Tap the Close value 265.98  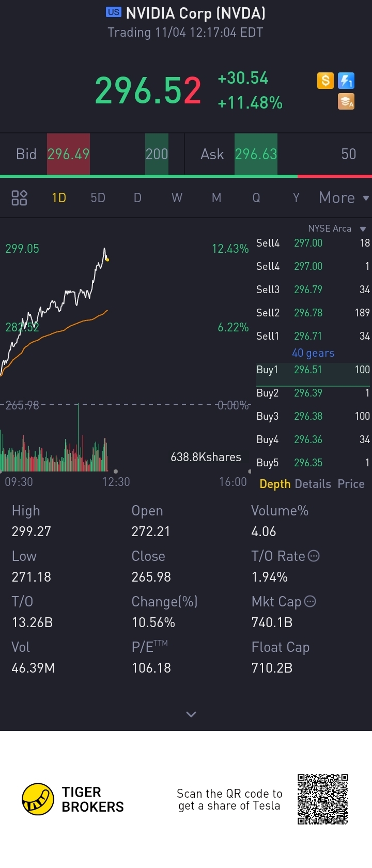pos(151,577)
